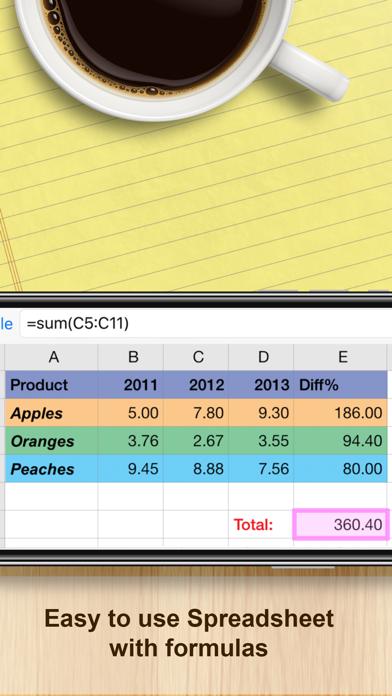Select column D header
392x696 pixels.
coord(261,357)
